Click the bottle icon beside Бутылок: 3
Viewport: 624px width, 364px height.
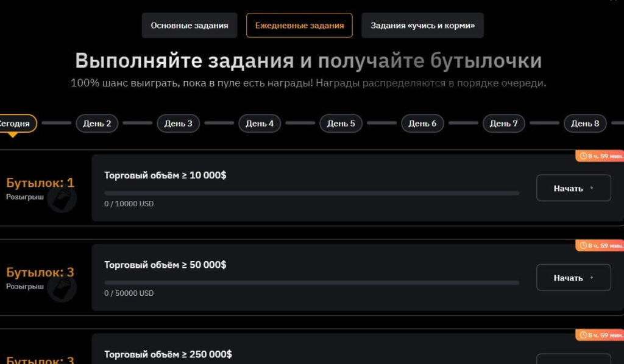[x=63, y=288]
